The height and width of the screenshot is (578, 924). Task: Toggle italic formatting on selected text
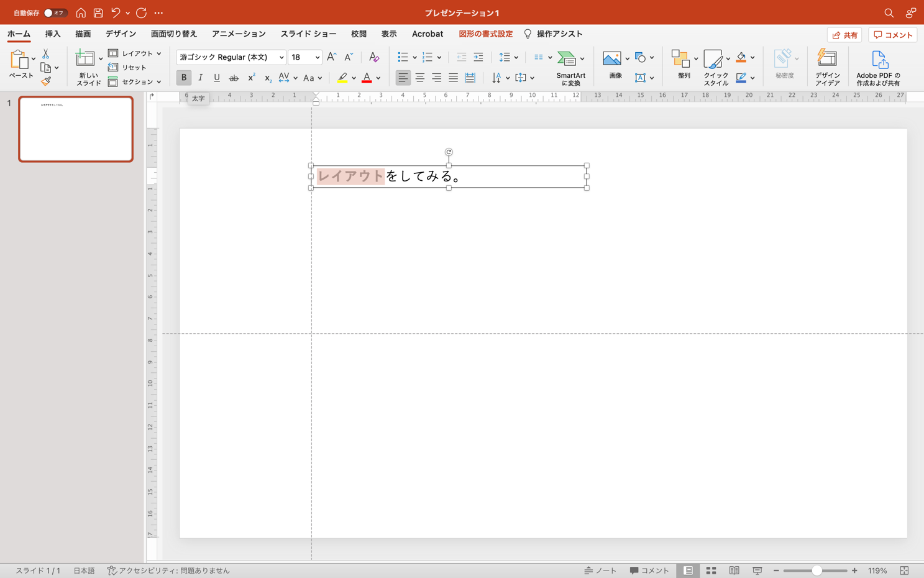pyautogui.click(x=200, y=78)
